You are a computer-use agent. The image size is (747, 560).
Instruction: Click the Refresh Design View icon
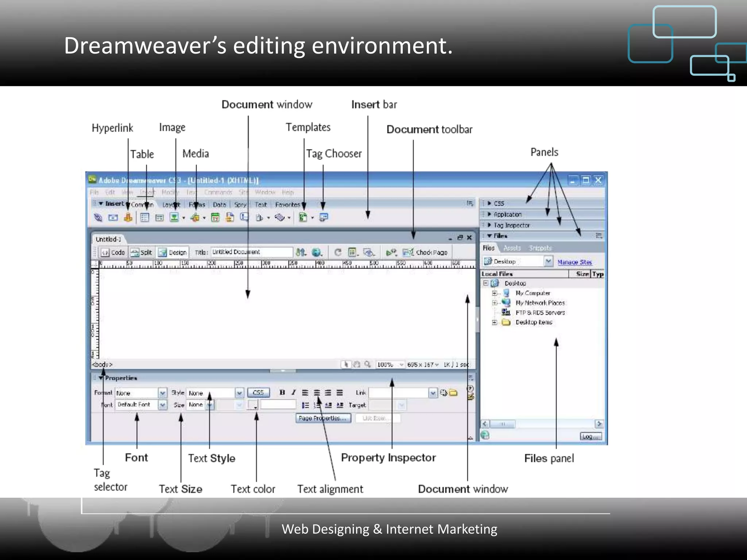tap(338, 252)
